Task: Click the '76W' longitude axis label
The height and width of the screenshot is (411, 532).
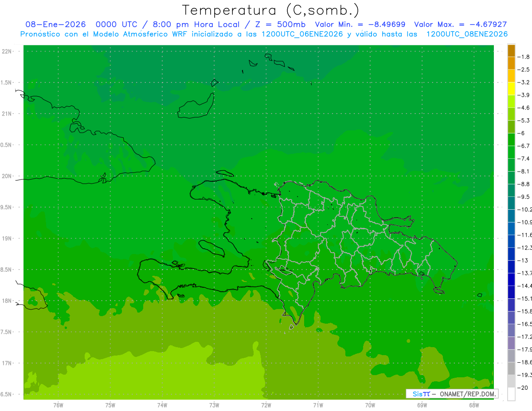Action: click(58, 405)
